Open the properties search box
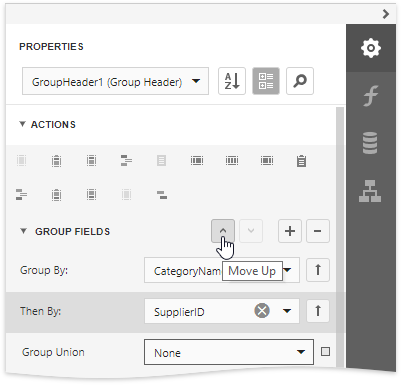 point(300,81)
